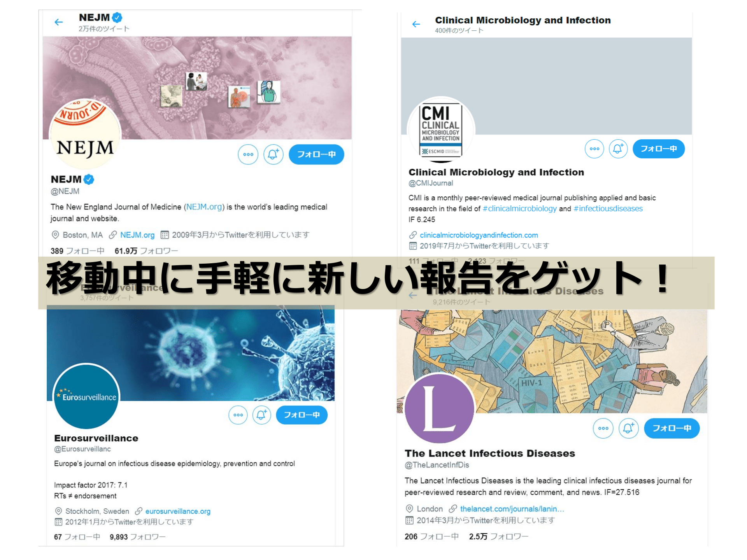Click the notification bell on Eurosurveillance profile

(261, 415)
